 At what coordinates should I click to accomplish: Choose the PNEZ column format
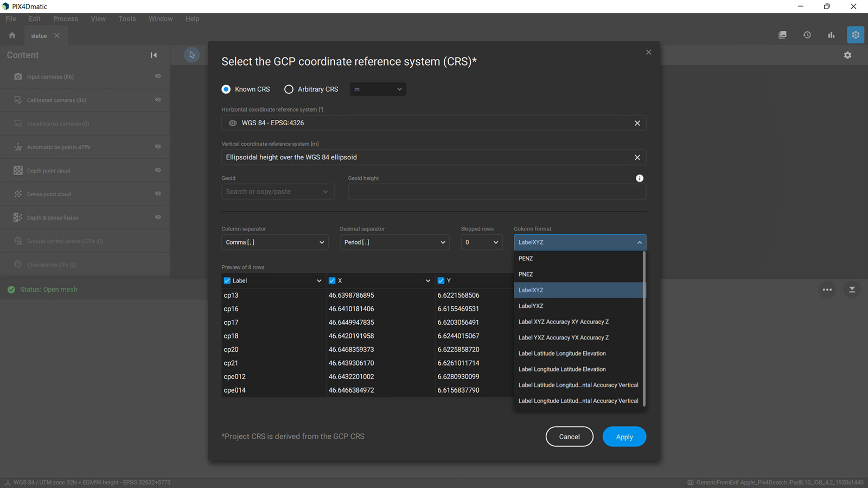tap(578, 274)
